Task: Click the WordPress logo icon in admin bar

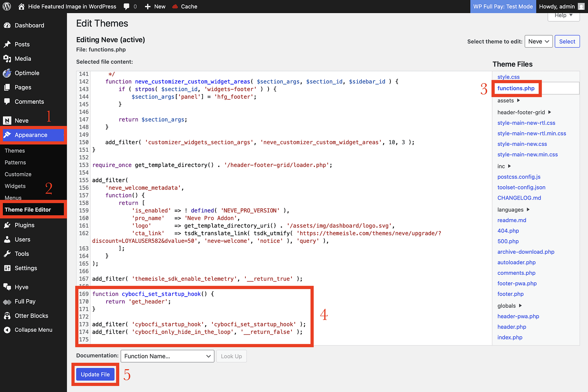Action: click(x=7, y=7)
